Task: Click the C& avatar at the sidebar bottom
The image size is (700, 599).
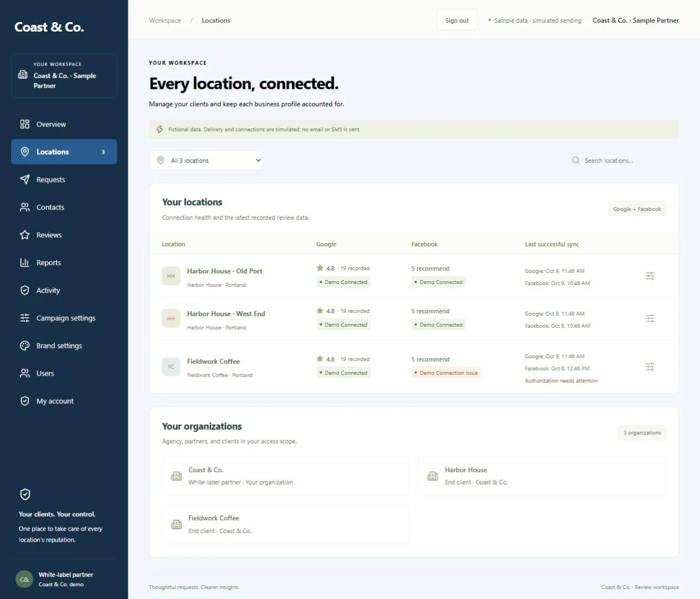Action: click(x=24, y=580)
